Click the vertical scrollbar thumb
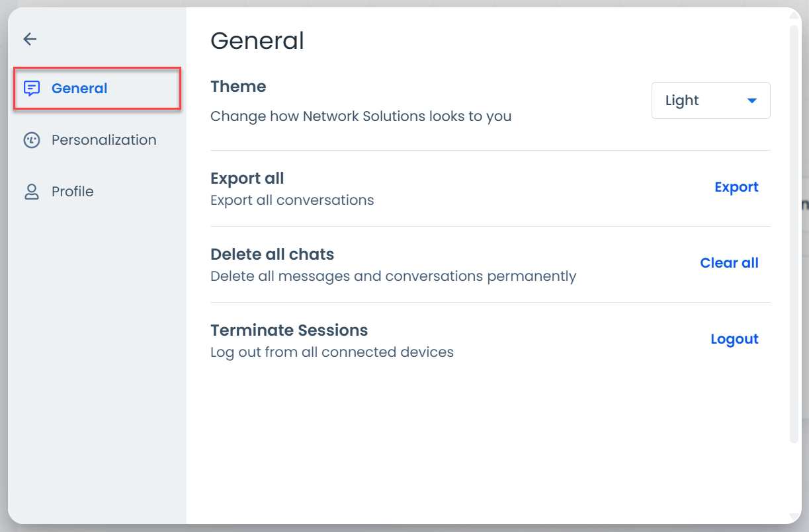This screenshot has height=532, width=809. coord(795,235)
